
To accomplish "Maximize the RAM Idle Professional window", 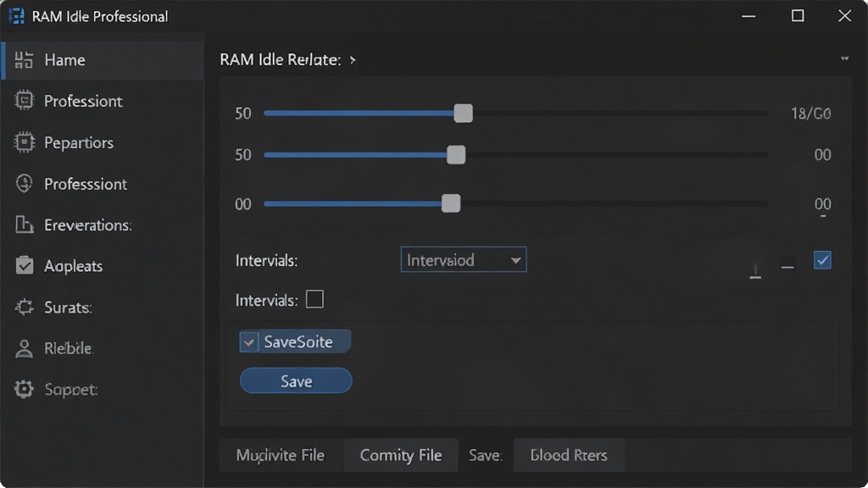I will (x=797, y=15).
